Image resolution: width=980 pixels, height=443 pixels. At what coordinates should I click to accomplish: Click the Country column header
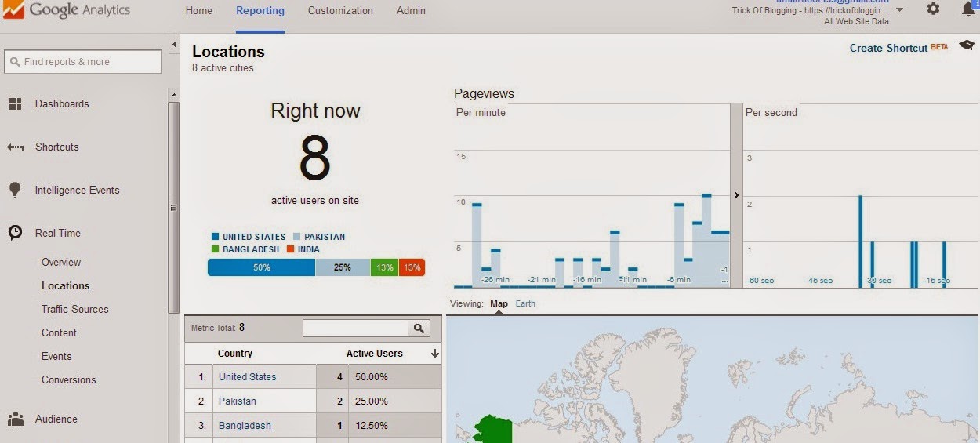(235, 354)
